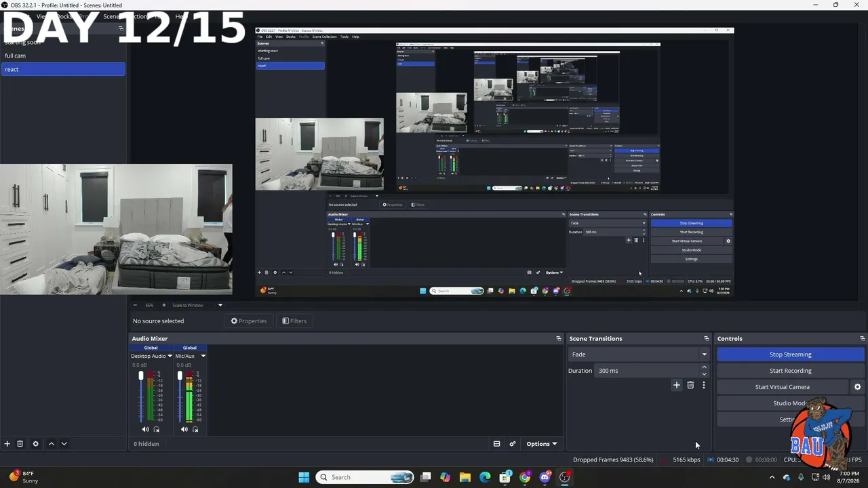The image size is (868, 488).
Task: Float the Scene Transitions dock
Action: click(x=706, y=338)
